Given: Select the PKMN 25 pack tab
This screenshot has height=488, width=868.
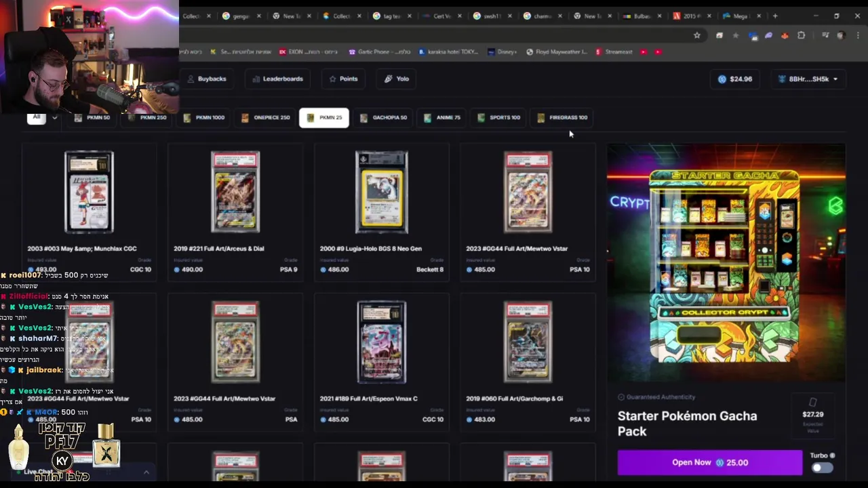Looking at the screenshot, I should click(324, 117).
